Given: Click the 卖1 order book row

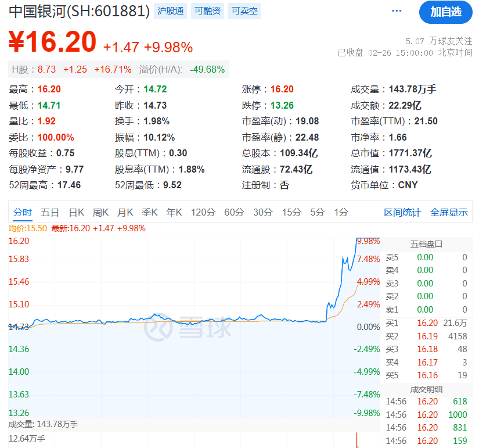Looking at the screenshot, I should tap(427, 310).
